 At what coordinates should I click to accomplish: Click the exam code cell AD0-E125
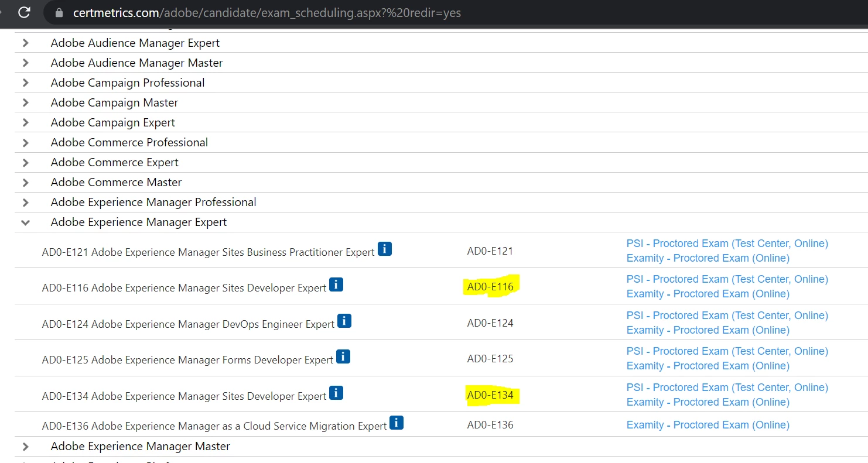(x=490, y=359)
